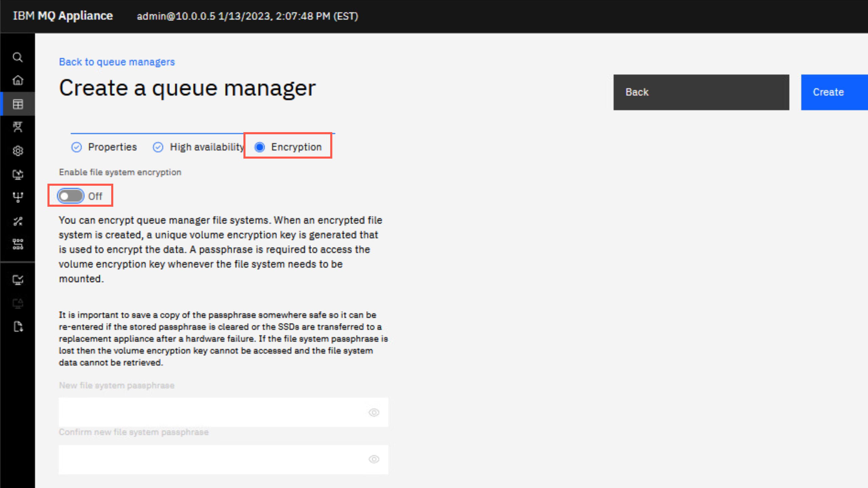Open the monitor refresh icon in sidebar
868x488 pixels.
tap(18, 174)
